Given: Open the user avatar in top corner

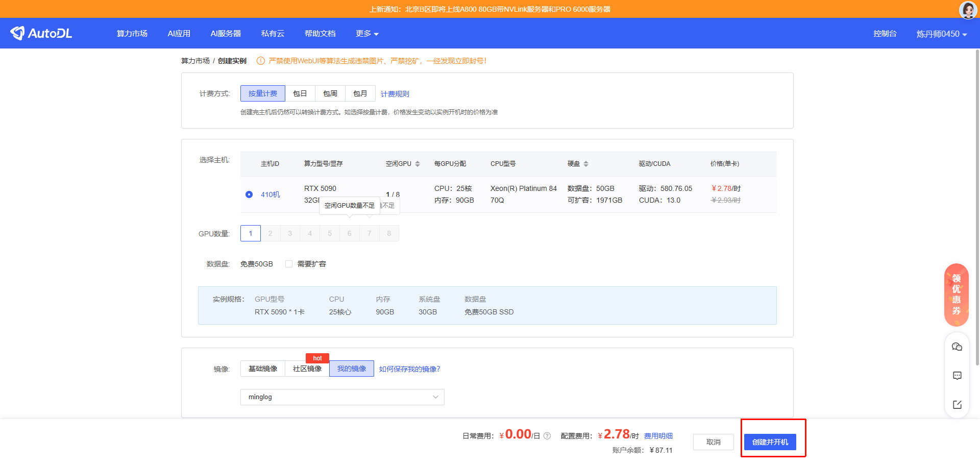Looking at the screenshot, I should [968, 9].
